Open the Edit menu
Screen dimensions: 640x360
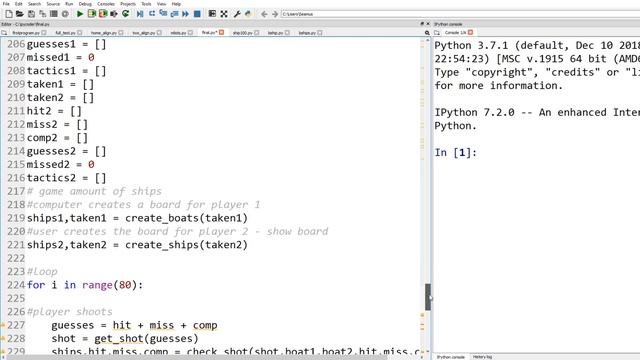coord(19,4)
